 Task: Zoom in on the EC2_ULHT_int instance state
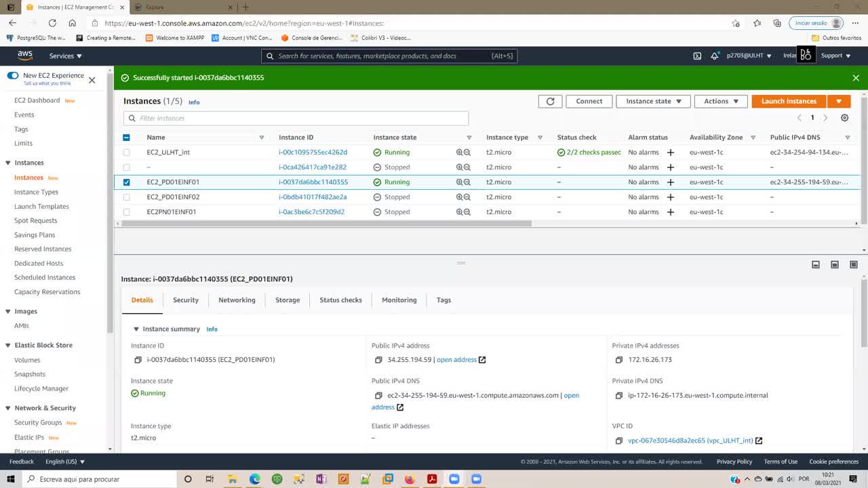[460, 152]
